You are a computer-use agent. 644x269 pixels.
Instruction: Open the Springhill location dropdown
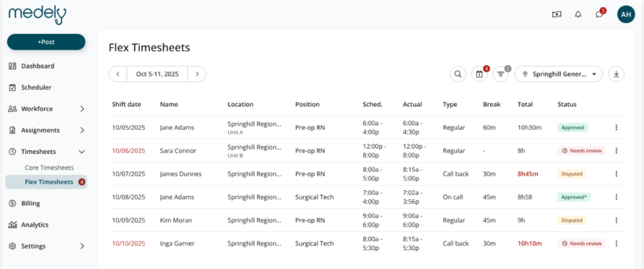[558, 74]
